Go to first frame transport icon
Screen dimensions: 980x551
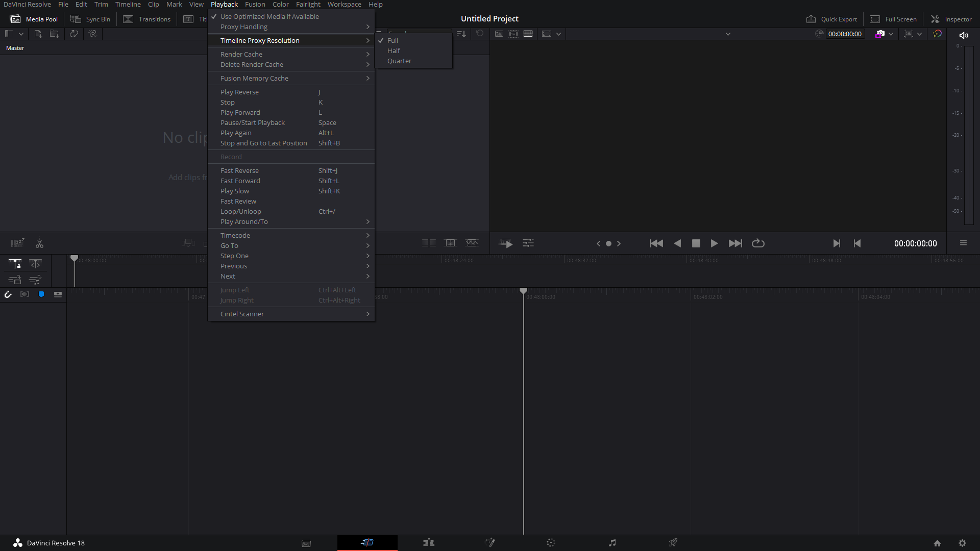tap(656, 243)
